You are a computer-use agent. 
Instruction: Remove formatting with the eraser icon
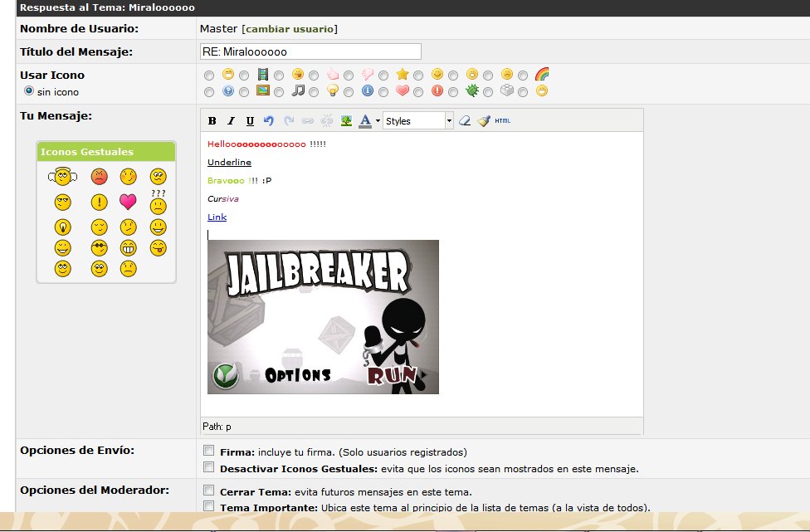click(x=465, y=121)
